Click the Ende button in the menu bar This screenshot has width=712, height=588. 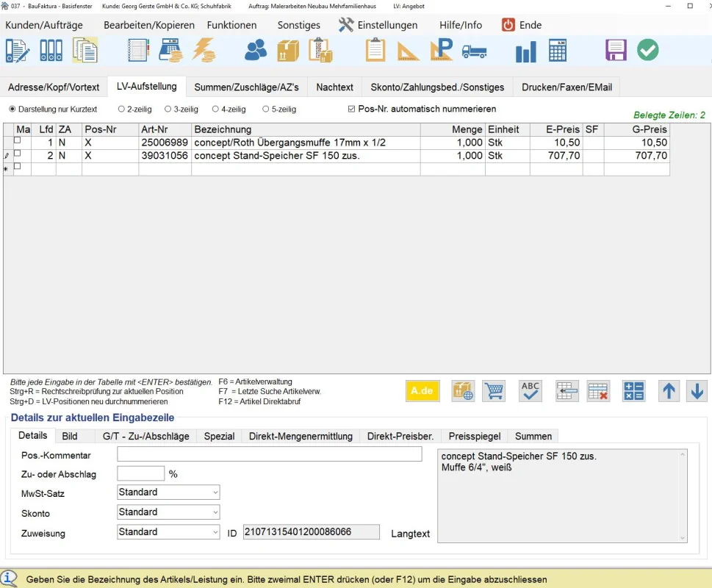pos(522,25)
